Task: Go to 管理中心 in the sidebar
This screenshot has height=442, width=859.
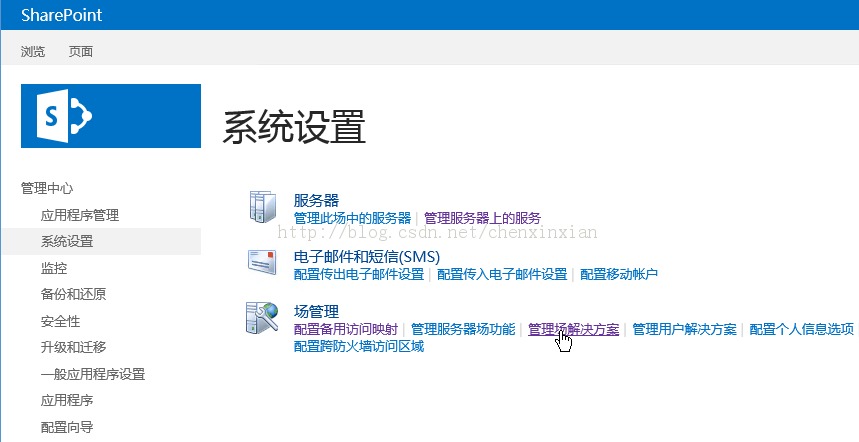Action: [47, 188]
